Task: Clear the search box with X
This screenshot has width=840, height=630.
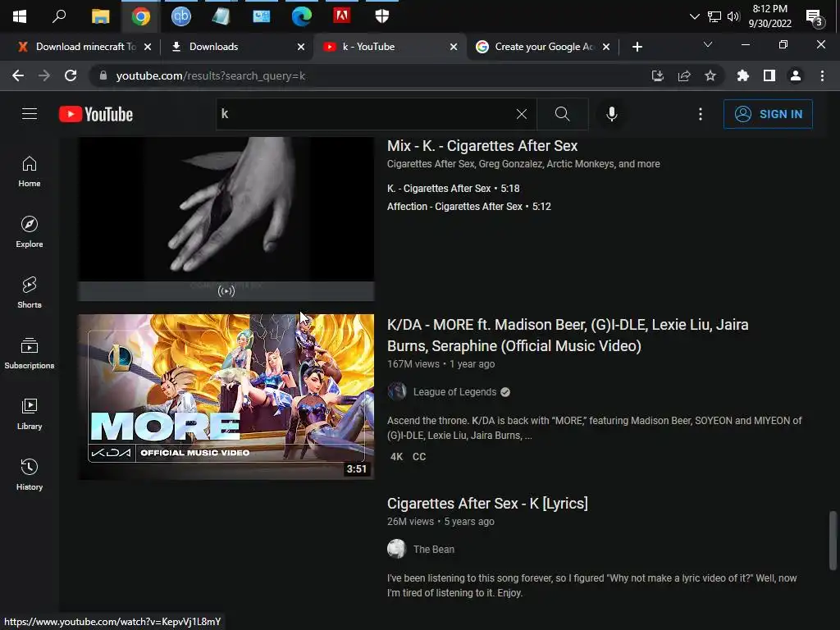Action: (x=521, y=114)
